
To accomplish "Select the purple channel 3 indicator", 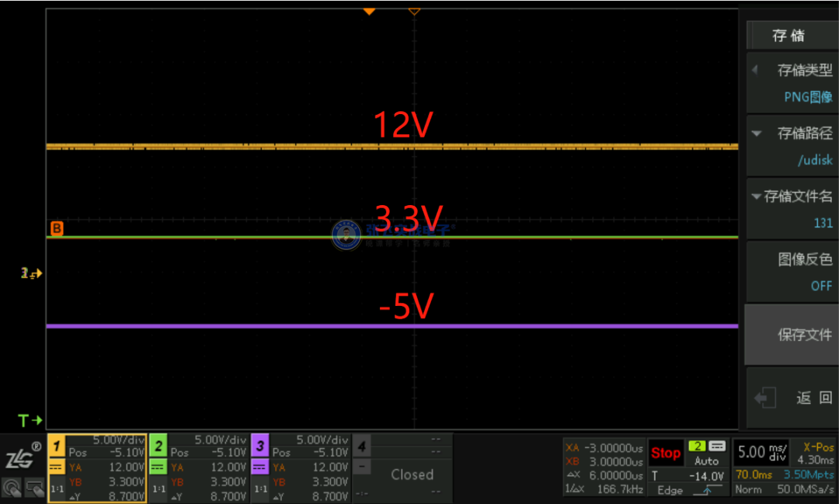I will [x=260, y=447].
